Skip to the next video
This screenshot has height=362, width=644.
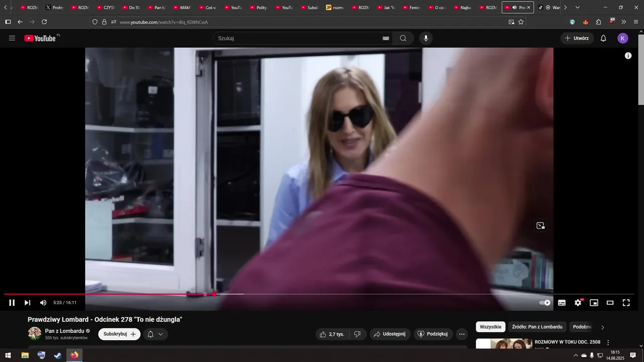[27, 303]
